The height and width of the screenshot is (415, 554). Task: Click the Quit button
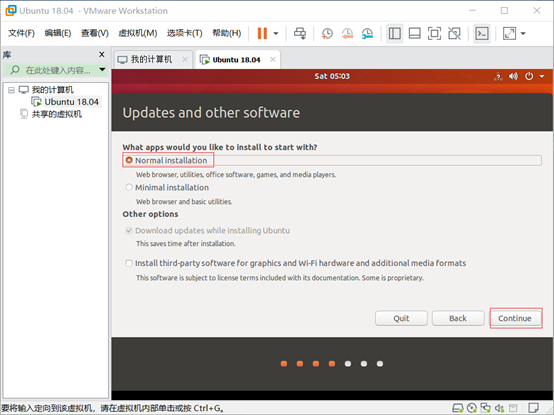(401, 318)
